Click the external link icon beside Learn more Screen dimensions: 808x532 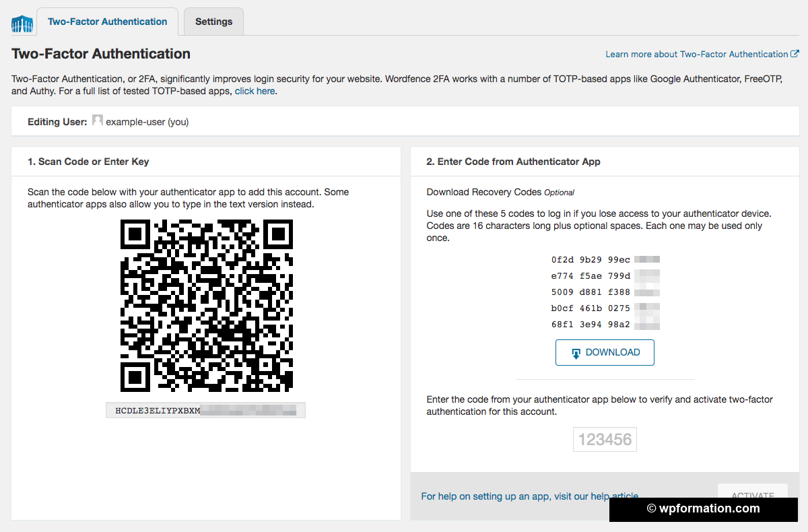795,54
